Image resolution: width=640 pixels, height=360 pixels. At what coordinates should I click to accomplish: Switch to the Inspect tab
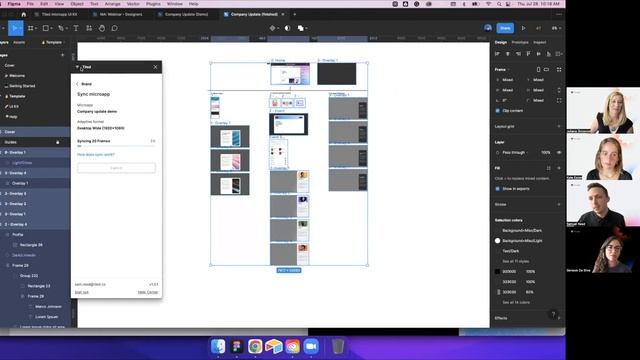pyautogui.click(x=540, y=42)
